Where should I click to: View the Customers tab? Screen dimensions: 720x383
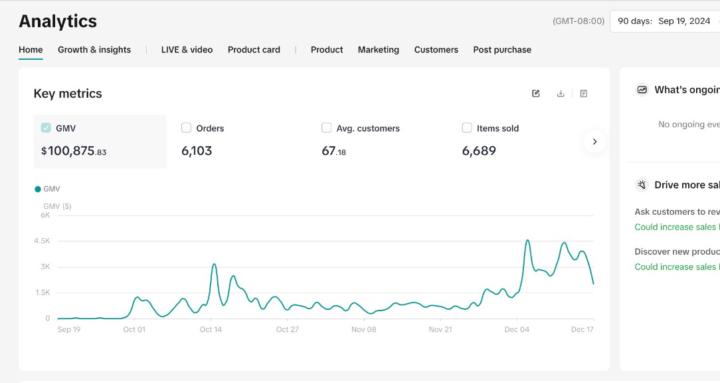tap(436, 50)
